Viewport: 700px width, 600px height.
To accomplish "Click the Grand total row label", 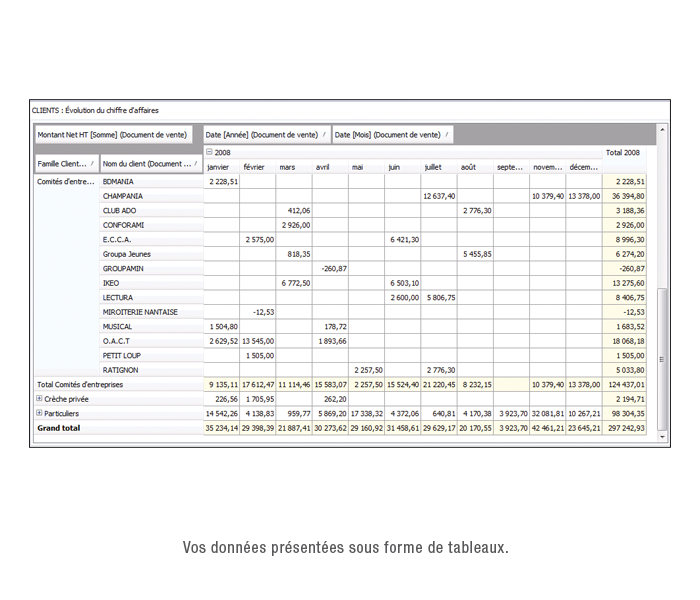I will tap(59, 427).
